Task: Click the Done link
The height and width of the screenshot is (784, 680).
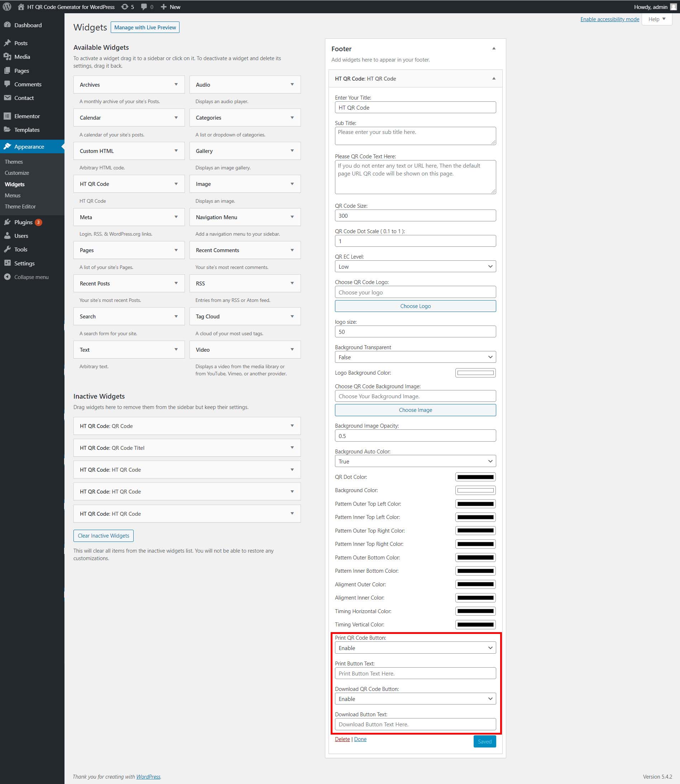Action: point(360,739)
